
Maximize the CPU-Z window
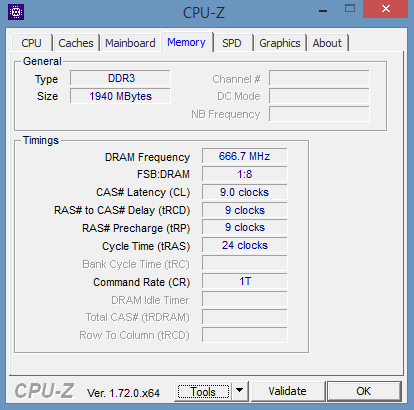pyautogui.click(x=350, y=9)
